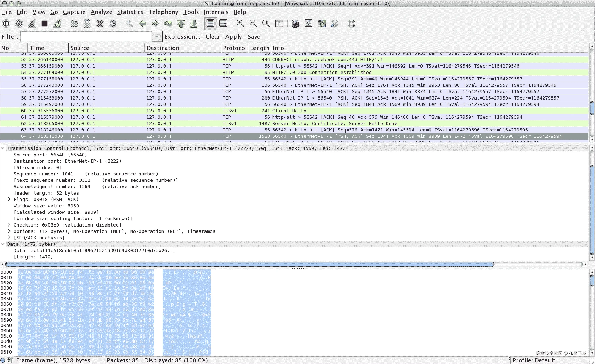Viewport: 595px width, 364px height.
Task: Open the Statistics menu
Action: 130,12
